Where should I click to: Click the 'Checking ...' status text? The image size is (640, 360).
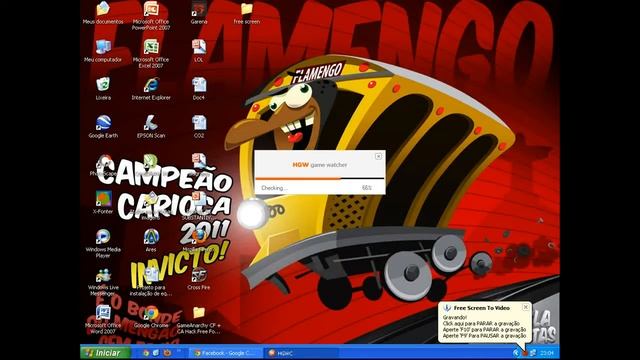(274, 188)
